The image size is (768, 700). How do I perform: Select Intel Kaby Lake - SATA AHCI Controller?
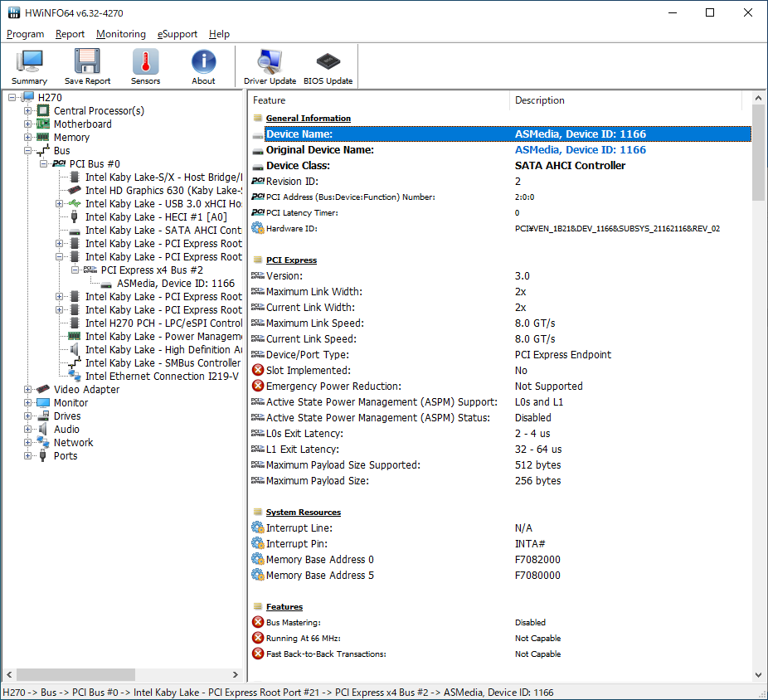point(163,231)
